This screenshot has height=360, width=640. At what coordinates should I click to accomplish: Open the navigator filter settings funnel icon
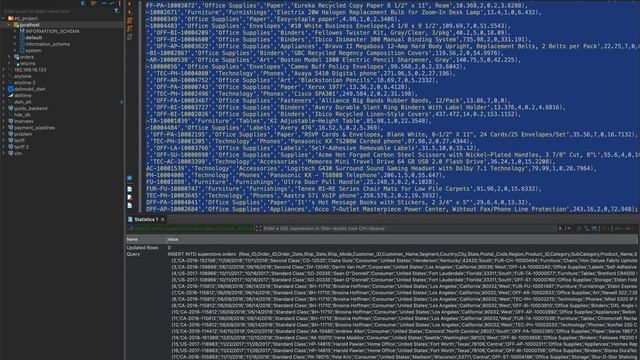point(116,11)
